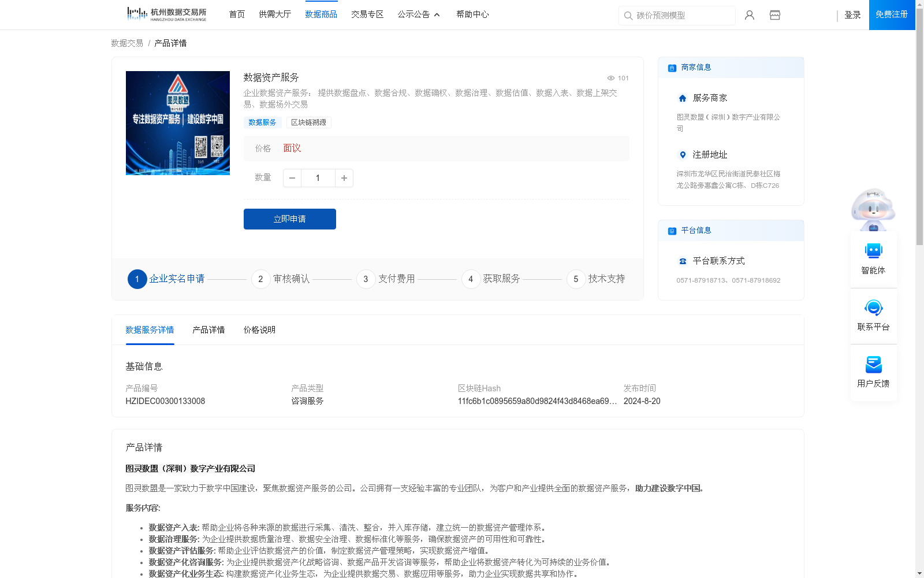The height and width of the screenshot is (578, 924).
Task: Click the Hangzhou Data Exchange logo
Action: tap(166, 14)
